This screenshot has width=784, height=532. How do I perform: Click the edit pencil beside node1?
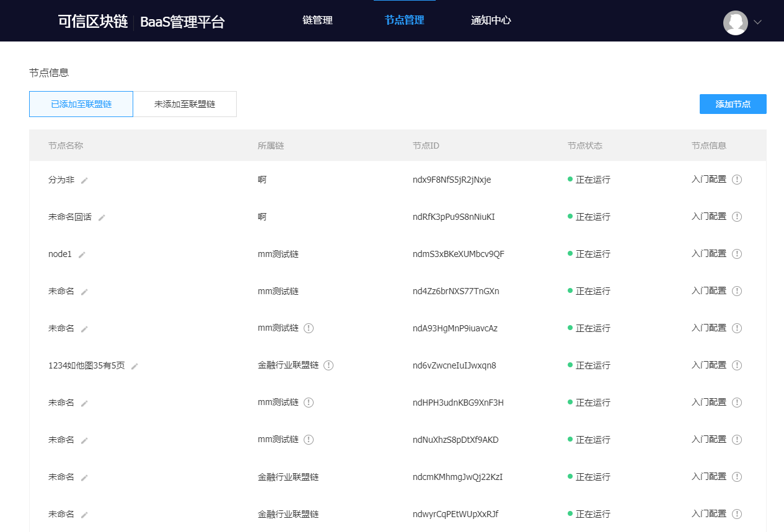82,255
